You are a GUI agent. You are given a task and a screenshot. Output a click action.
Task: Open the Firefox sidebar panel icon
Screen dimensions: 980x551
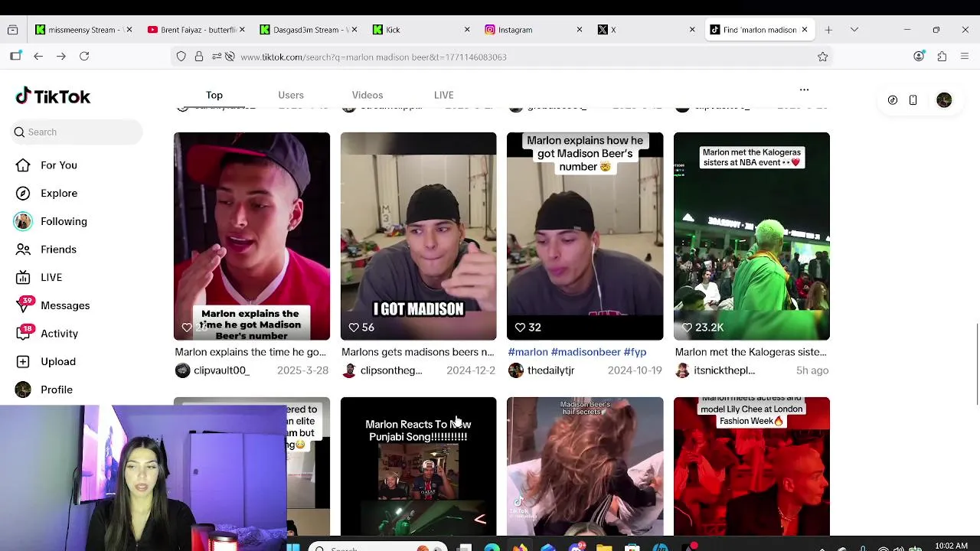pos(16,56)
